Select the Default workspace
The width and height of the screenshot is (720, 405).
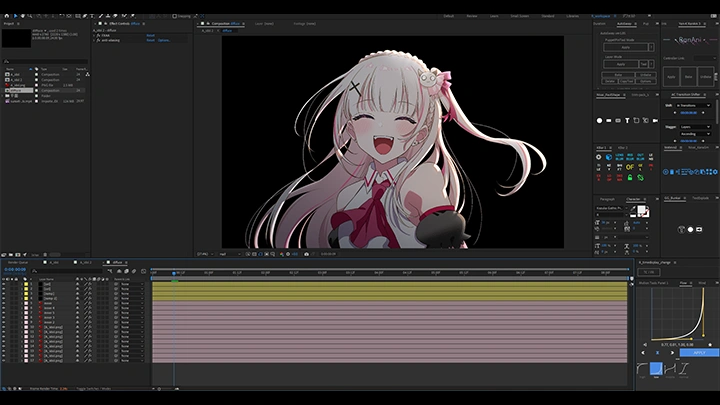[x=449, y=16]
